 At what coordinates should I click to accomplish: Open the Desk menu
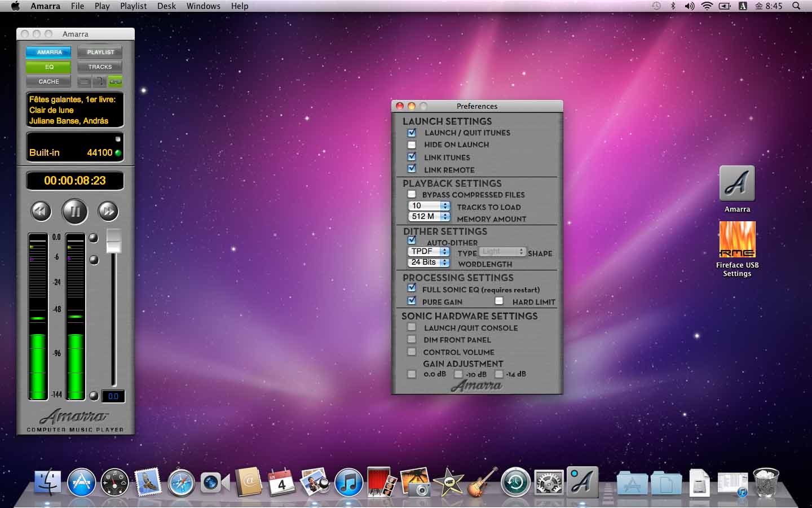pyautogui.click(x=166, y=6)
